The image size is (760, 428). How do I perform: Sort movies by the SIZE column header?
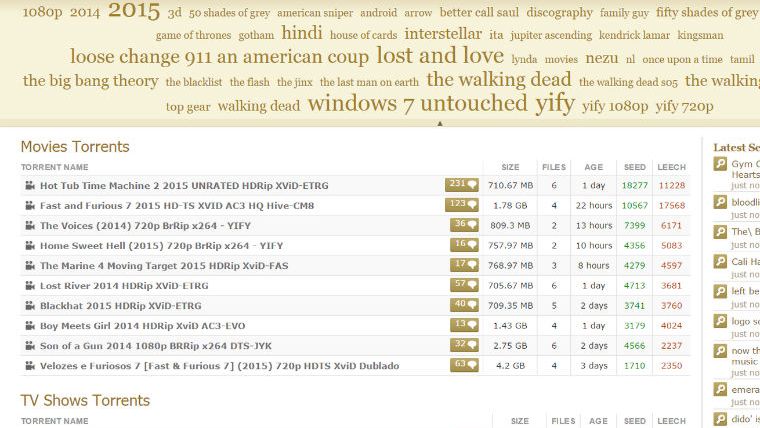tap(510, 167)
